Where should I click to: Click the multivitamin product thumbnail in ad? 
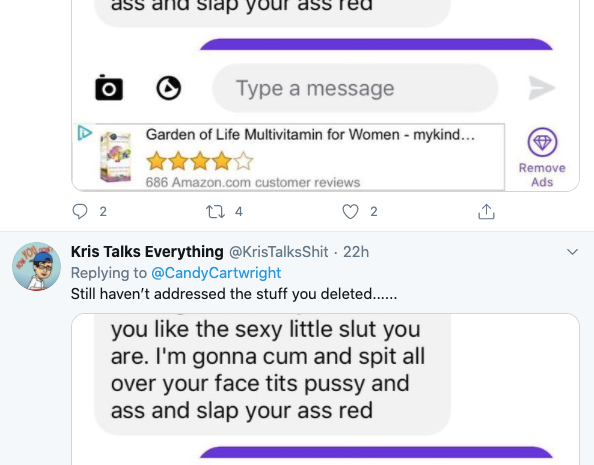[116, 157]
